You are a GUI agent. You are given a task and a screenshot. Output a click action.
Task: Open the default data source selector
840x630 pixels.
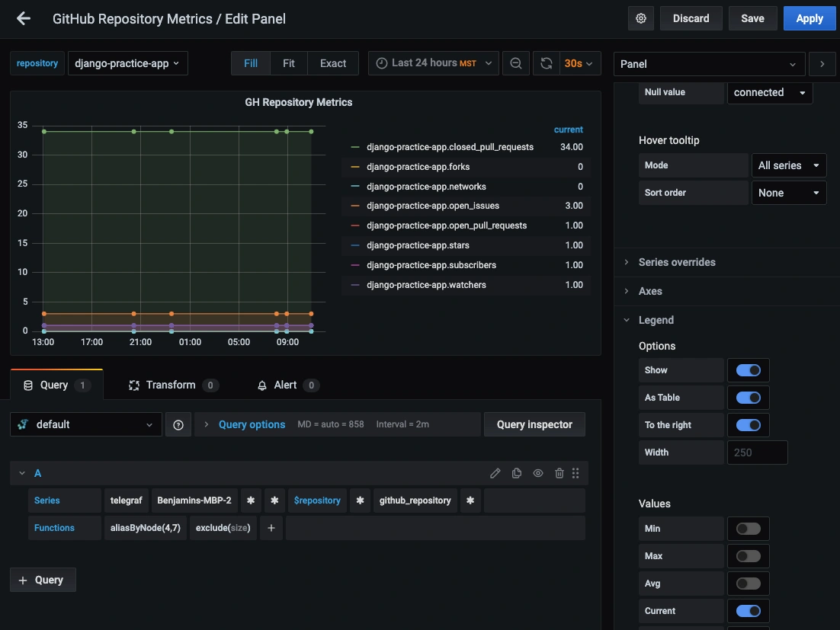click(x=85, y=424)
